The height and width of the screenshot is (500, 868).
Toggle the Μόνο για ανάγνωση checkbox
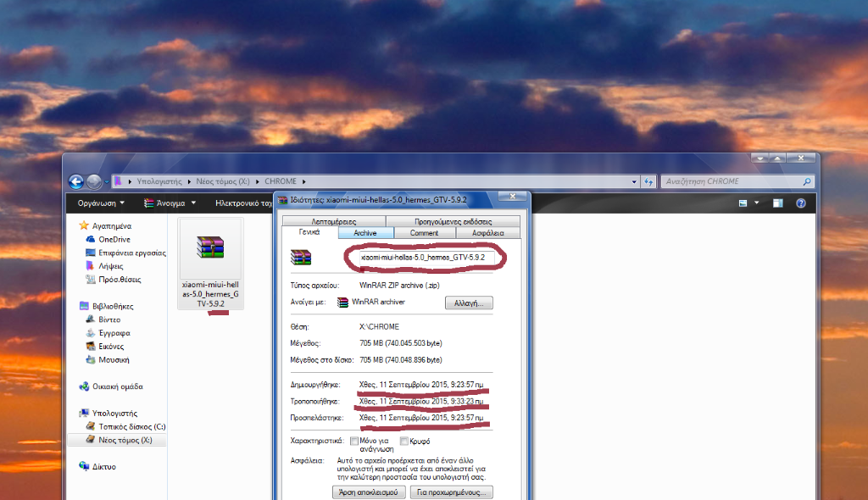tap(353, 442)
